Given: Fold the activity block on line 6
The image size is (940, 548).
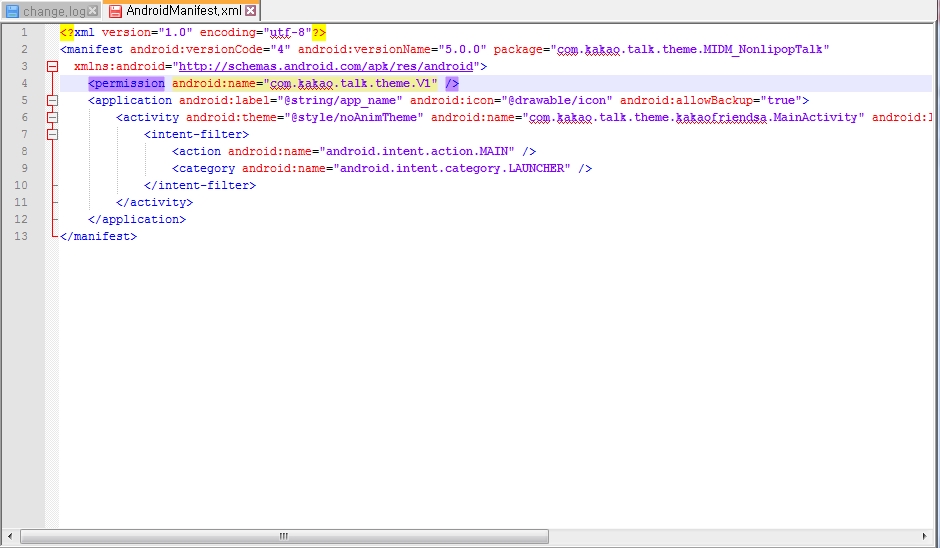Looking at the screenshot, I should pyautogui.click(x=52, y=118).
